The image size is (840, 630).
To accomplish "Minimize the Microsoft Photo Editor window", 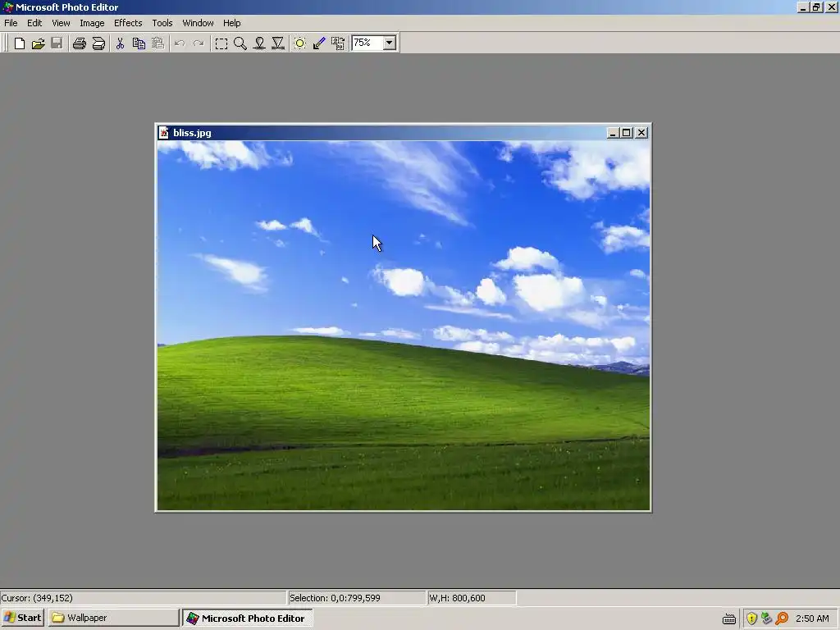I will click(802, 7).
